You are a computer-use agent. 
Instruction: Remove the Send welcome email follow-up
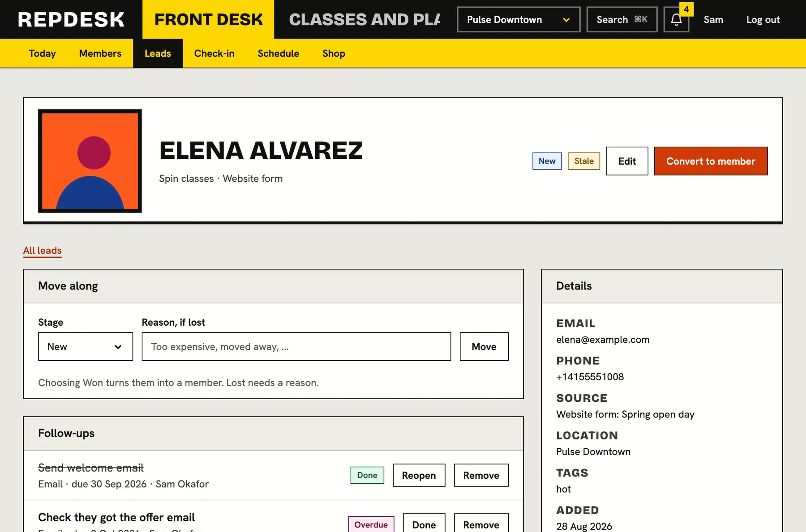tap(481, 475)
